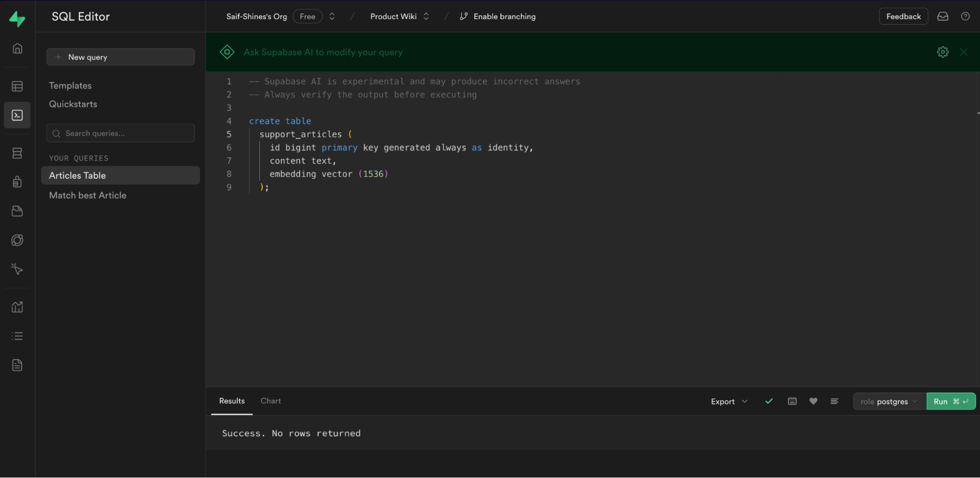Click the Search queries input field
This screenshot has height=478, width=980.
click(x=120, y=133)
